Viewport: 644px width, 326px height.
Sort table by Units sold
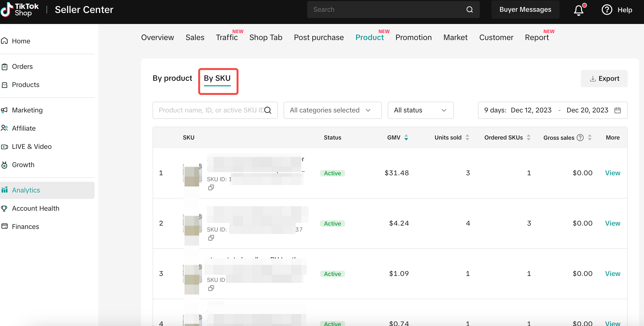(467, 137)
